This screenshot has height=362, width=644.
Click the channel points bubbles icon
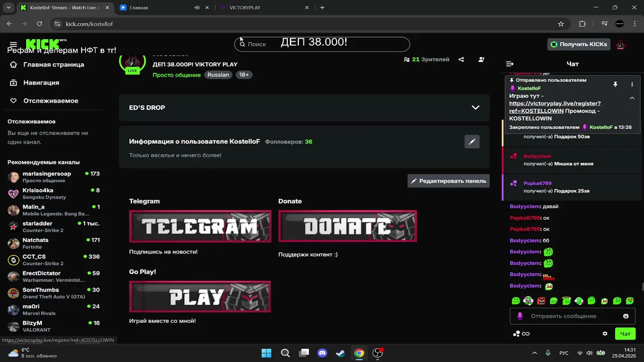[x=516, y=334]
